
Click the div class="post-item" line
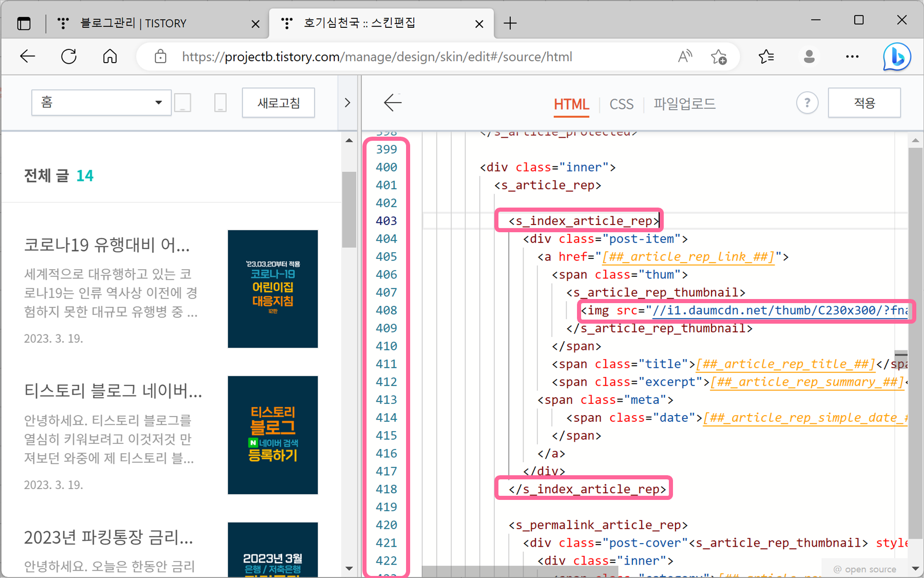(605, 239)
